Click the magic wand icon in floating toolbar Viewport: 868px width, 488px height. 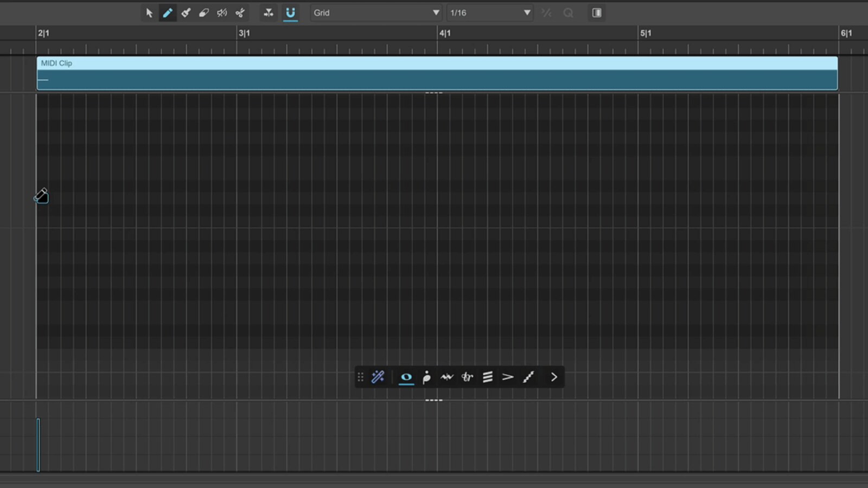[378, 377]
